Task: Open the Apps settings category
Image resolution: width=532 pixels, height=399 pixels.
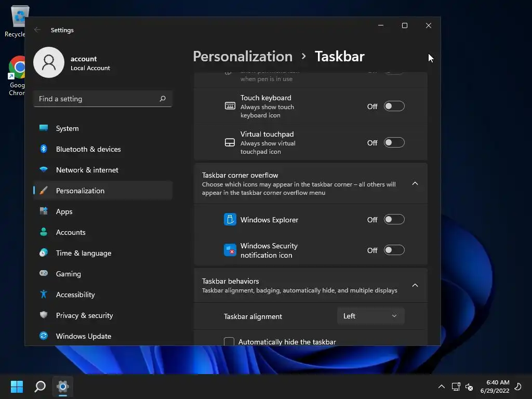Action: 103,211
